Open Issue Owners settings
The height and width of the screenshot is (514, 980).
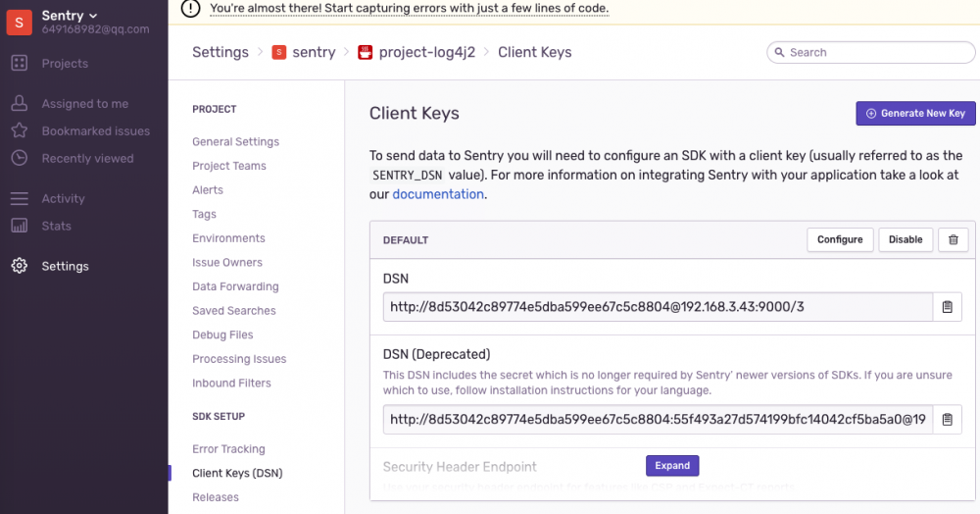click(227, 263)
